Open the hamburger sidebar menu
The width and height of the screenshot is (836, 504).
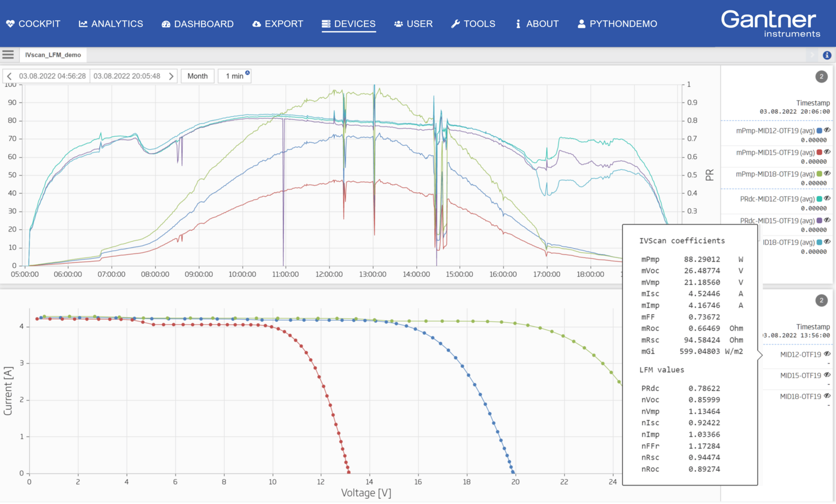click(8, 54)
